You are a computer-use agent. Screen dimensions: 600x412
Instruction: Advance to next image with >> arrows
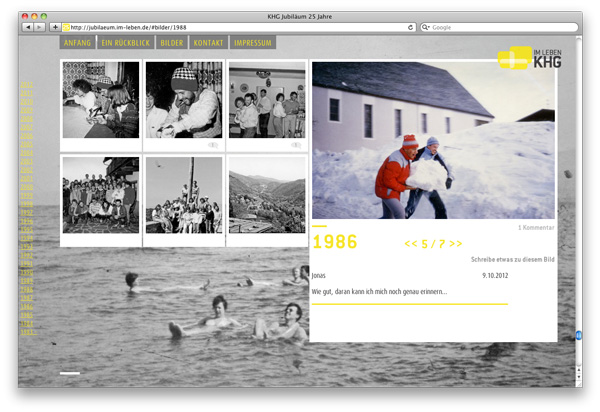456,244
